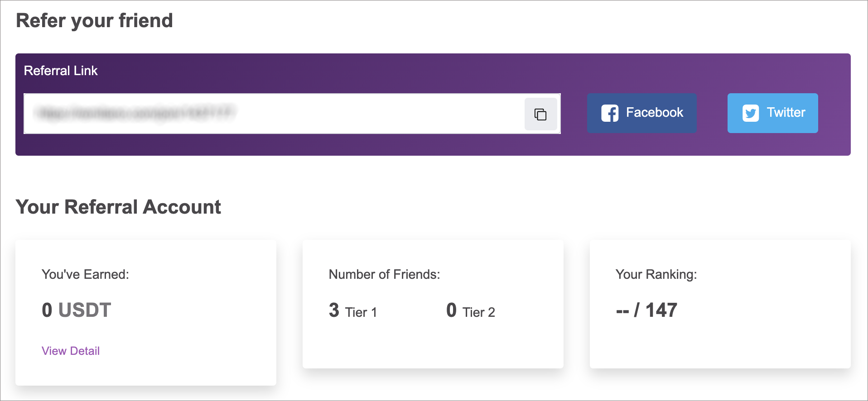Click the Twitter share icon on the light button
The height and width of the screenshot is (401, 868).
pos(750,113)
